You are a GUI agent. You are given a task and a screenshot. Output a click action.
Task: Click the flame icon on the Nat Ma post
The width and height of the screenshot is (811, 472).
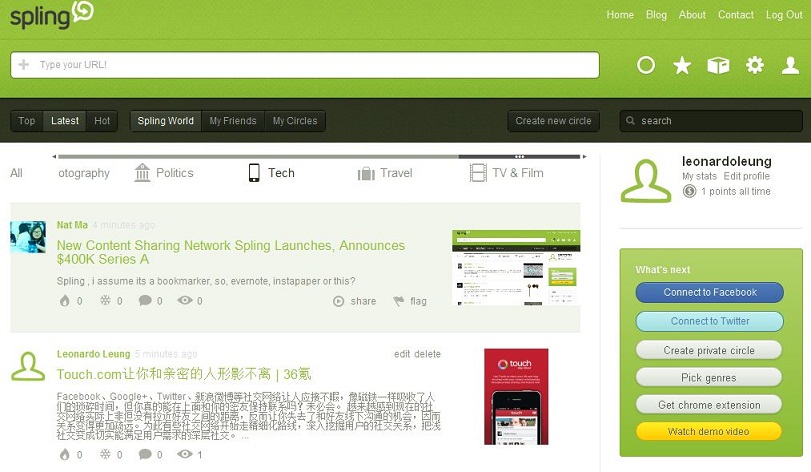[65, 300]
